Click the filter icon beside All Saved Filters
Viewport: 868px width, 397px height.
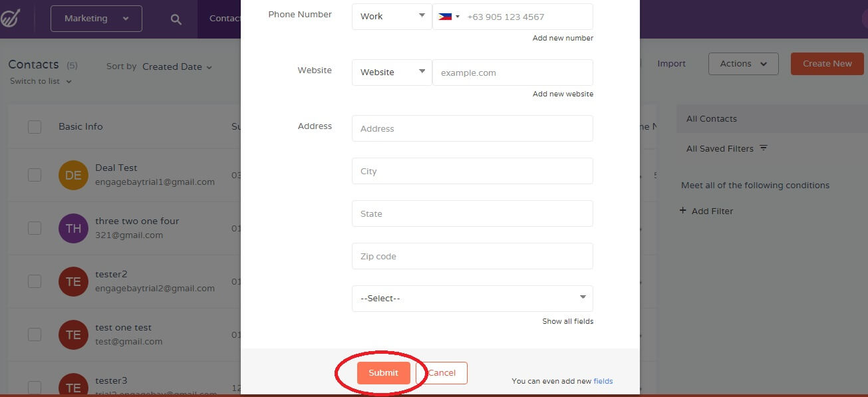pyautogui.click(x=764, y=148)
